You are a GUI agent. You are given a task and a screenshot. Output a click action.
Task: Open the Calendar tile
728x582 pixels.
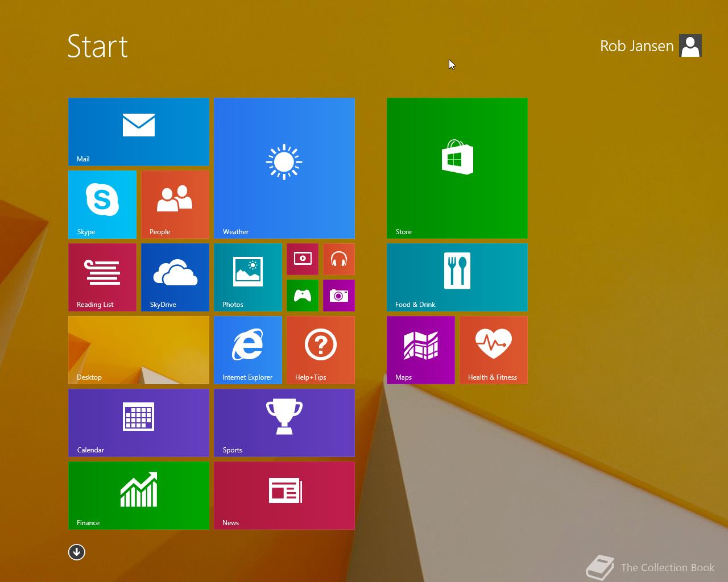pyautogui.click(x=139, y=423)
